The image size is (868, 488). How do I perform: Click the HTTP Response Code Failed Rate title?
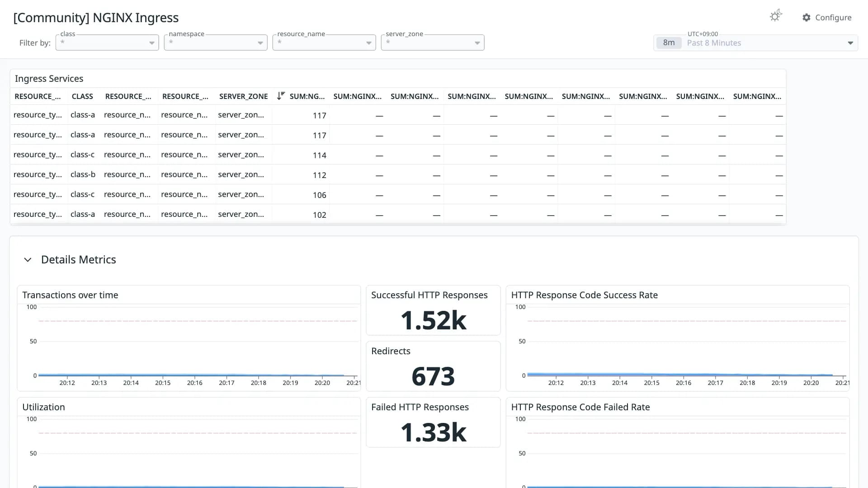(x=580, y=407)
